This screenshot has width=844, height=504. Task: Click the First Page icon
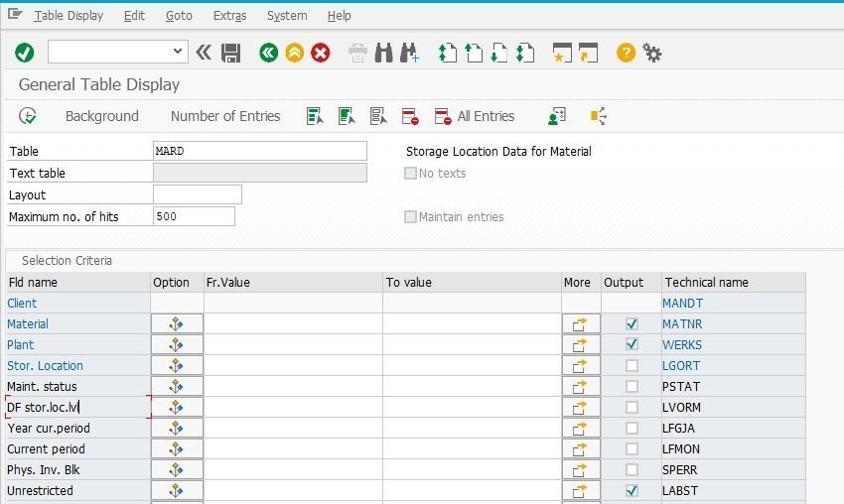[447, 53]
